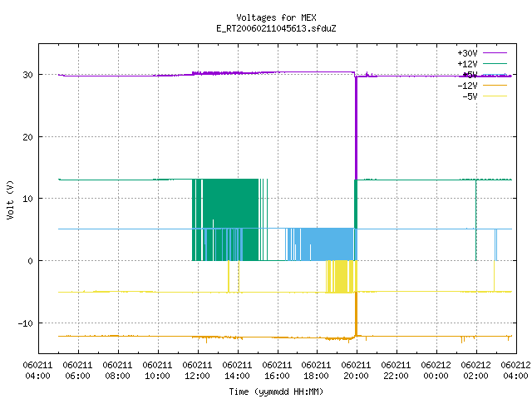Screen dimensions: 532x399
Task: Click the x-axis tick 060211 22:00
Action: pos(396,370)
